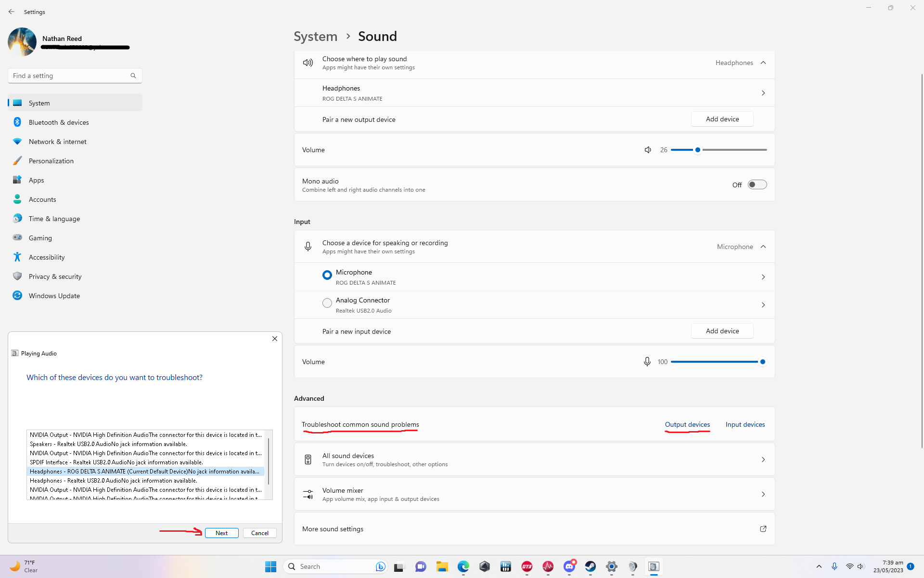The height and width of the screenshot is (578, 924).
Task: Expand Volume mixer options
Action: 763,494
